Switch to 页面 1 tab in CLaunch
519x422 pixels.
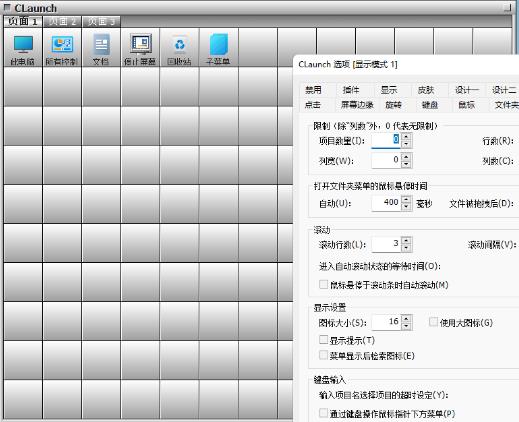click(23, 22)
